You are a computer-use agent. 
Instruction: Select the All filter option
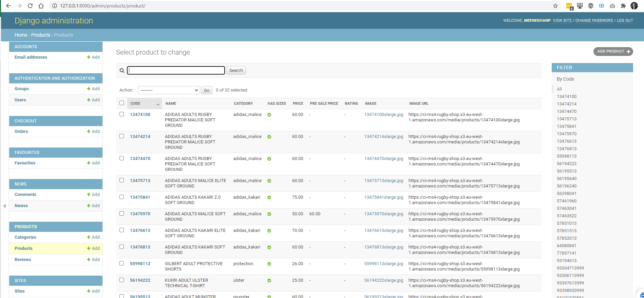point(559,89)
